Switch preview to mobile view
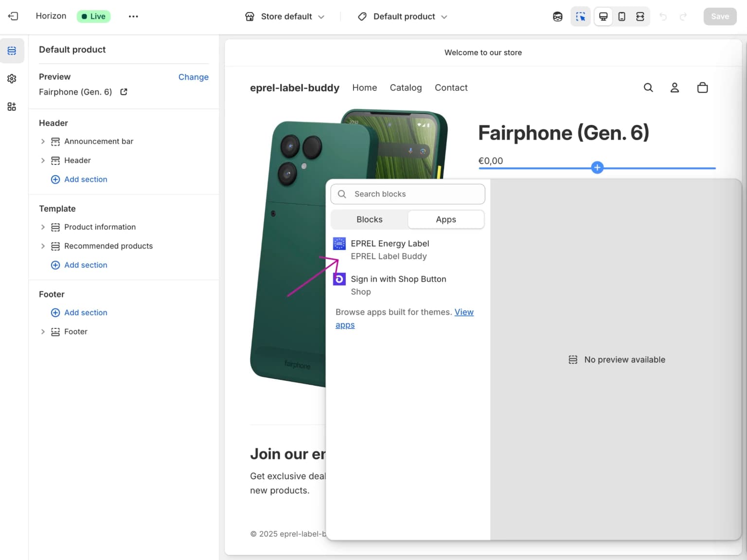The width and height of the screenshot is (747, 560). click(x=622, y=16)
